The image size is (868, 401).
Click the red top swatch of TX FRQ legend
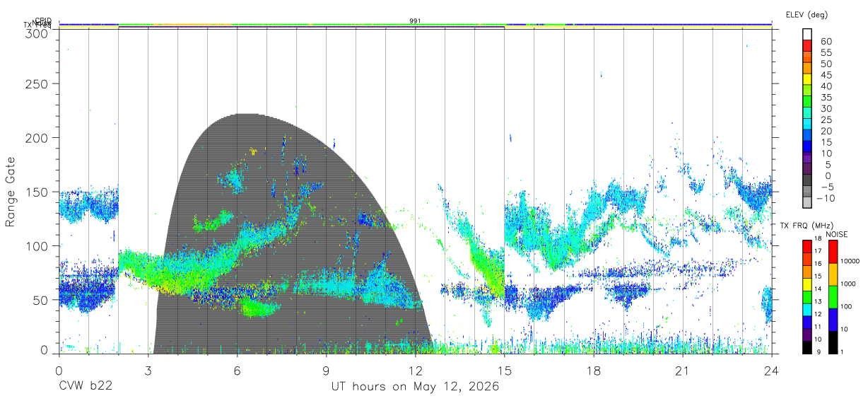click(x=807, y=245)
